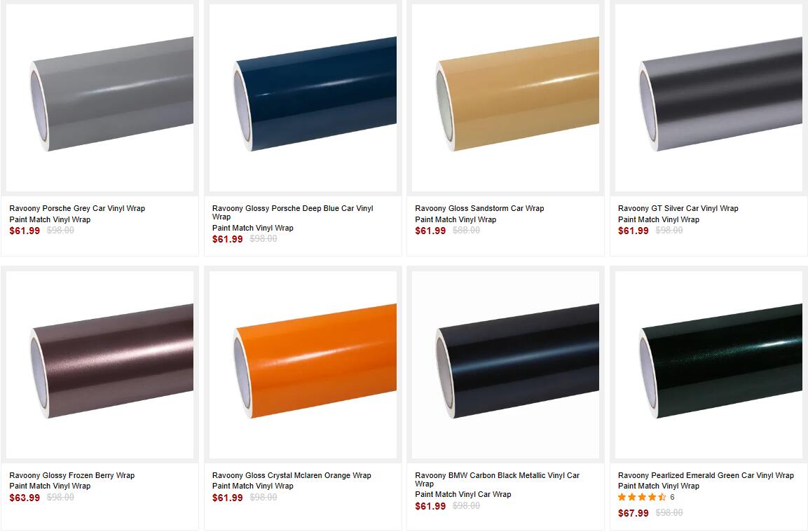
Task: Click the $67.99 Emerald Green price
Action: coord(634,513)
